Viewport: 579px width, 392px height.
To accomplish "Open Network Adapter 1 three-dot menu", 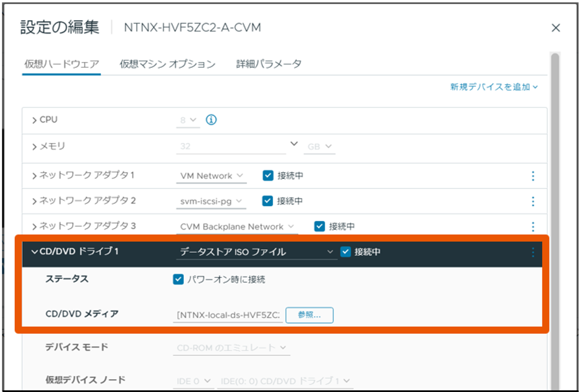I will pyautogui.click(x=533, y=176).
